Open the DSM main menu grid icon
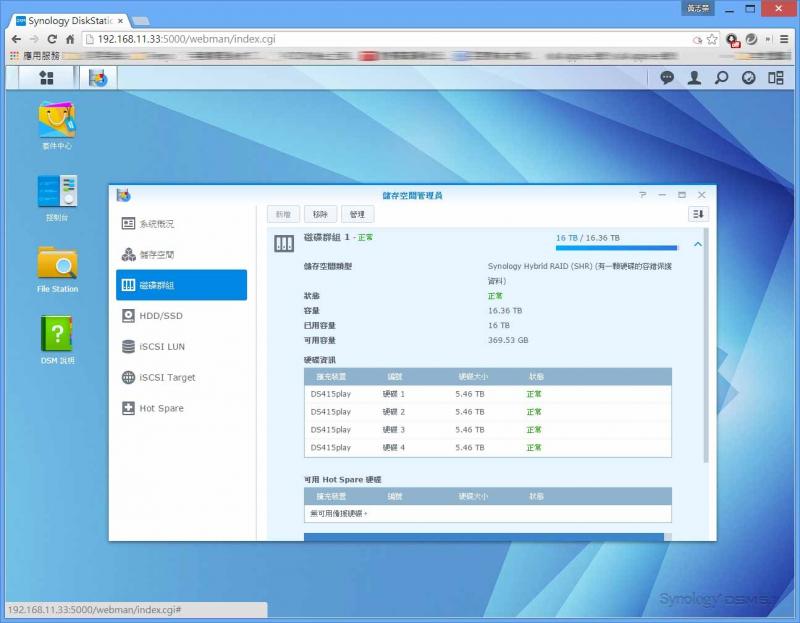This screenshot has width=800, height=623. [x=46, y=78]
